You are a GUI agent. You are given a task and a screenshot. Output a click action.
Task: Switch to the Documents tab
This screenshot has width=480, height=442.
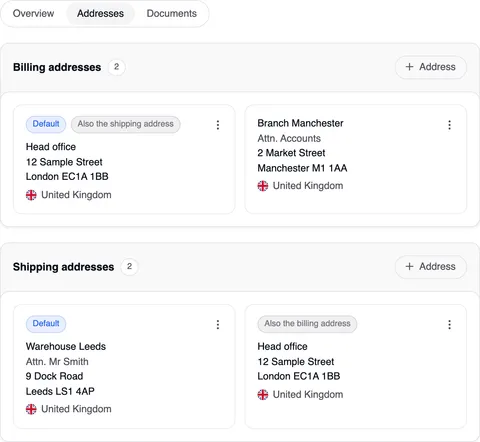172,13
